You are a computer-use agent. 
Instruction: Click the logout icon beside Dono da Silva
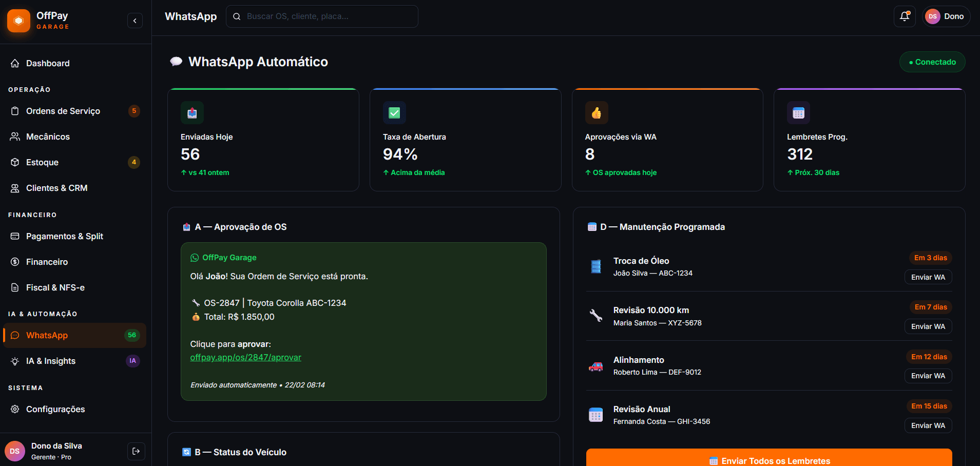tap(136, 451)
